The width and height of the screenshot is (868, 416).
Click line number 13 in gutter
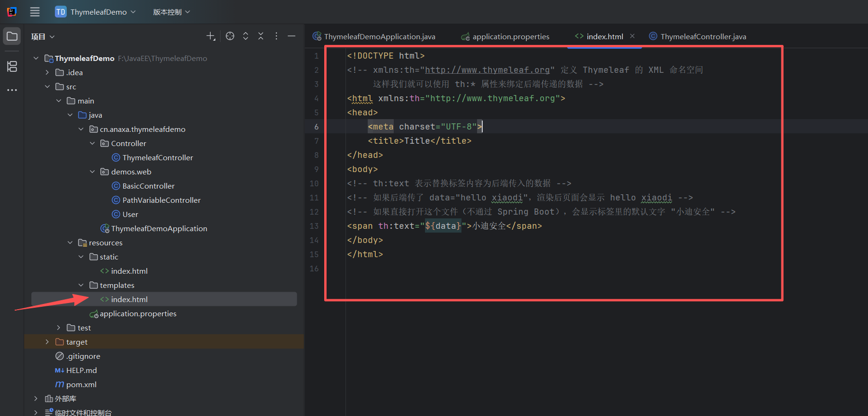tap(314, 226)
